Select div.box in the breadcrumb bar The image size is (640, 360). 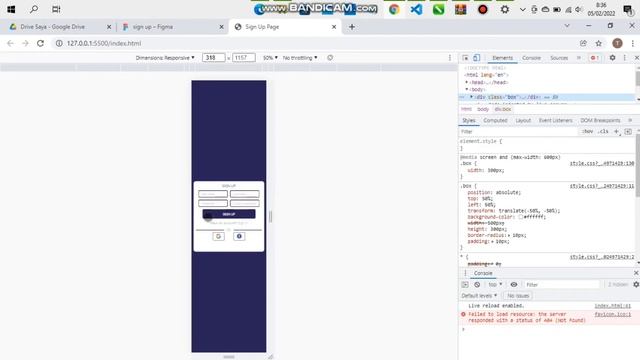(x=503, y=109)
